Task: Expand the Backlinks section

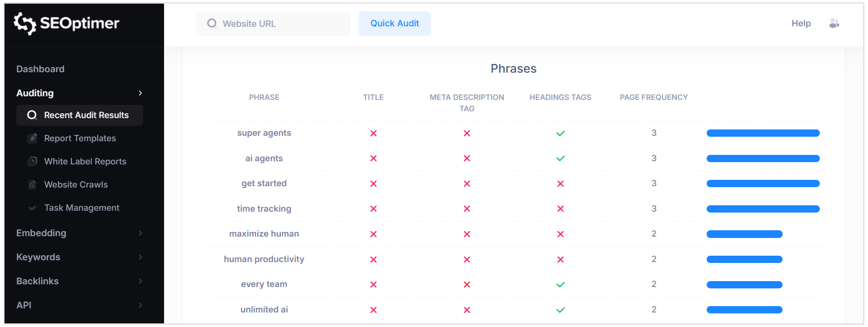Action: pos(140,281)
